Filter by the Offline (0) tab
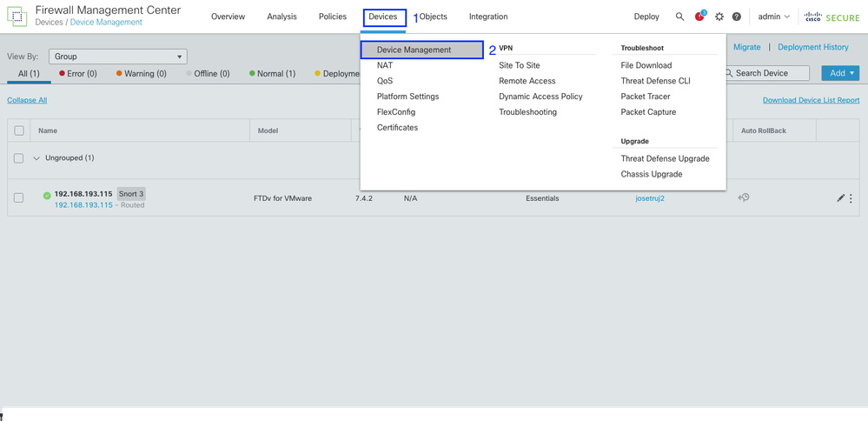868x421 pixels. pyautogui.click(x=208, y=74)
